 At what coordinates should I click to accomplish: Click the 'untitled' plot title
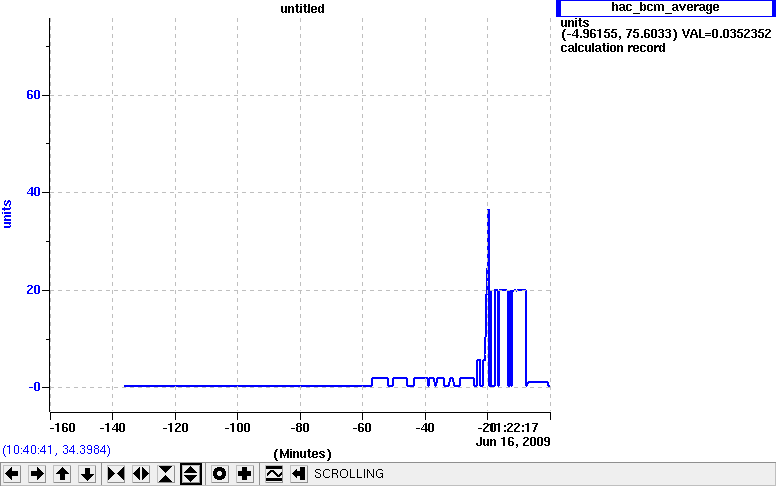click(302, 8)
